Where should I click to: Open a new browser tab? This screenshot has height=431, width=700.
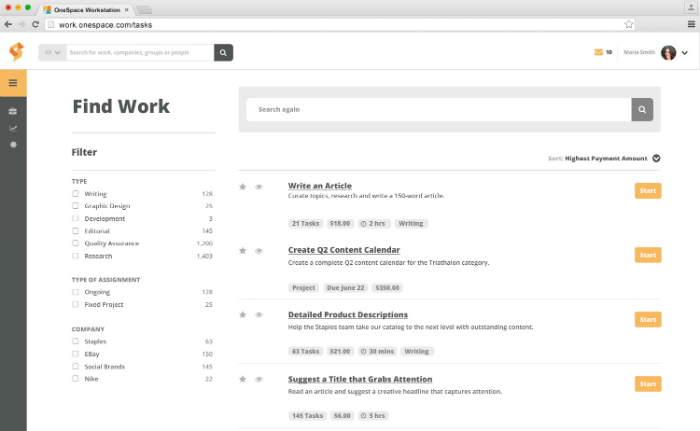[144, 10]
